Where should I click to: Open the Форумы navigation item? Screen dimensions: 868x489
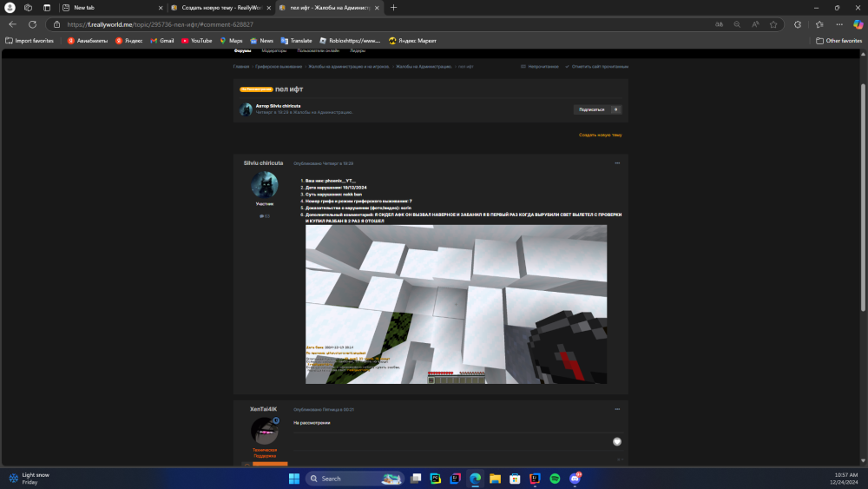point(242,51)
